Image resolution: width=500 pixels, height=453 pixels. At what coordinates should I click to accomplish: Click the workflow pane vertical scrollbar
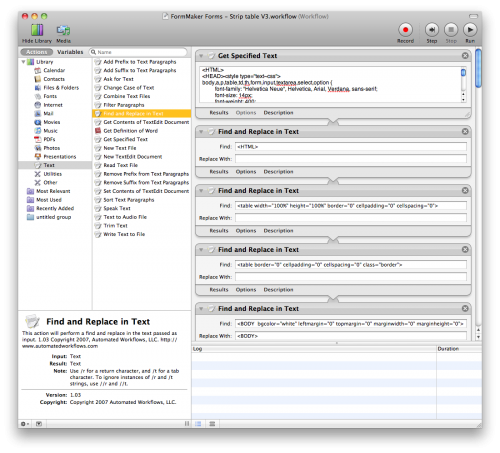pos(478,68)
